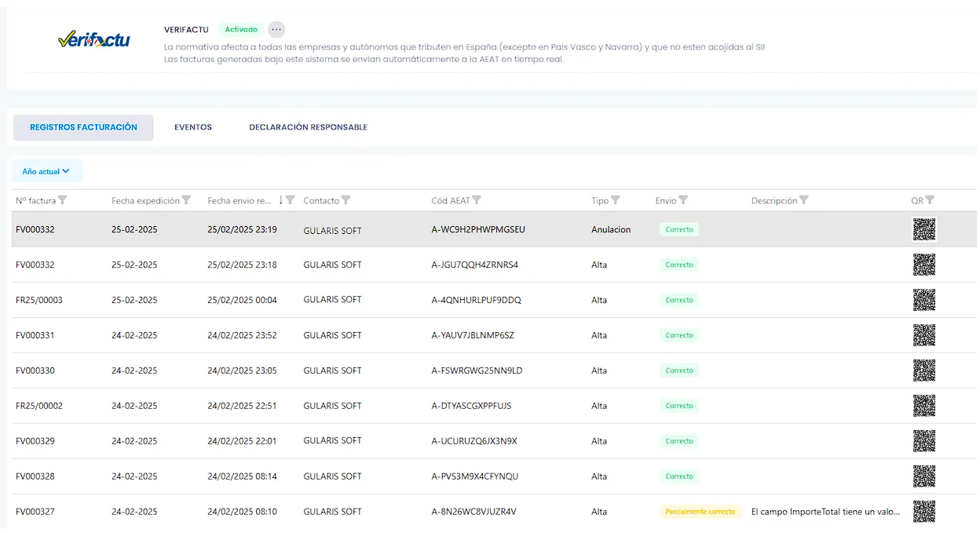This screenshot has width=980, height=533.
Task: Click the Activado status badge
Action: coord(241,30)
